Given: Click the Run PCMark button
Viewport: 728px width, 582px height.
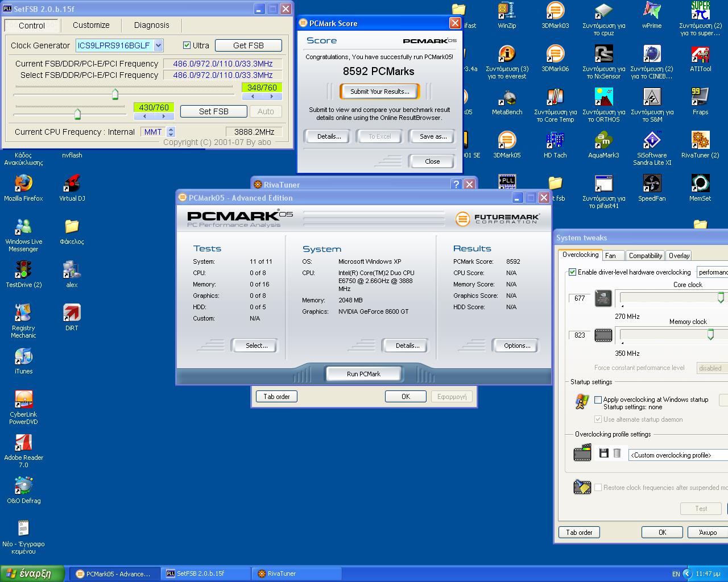Looking at the screenshot, I should coord(363,374).
